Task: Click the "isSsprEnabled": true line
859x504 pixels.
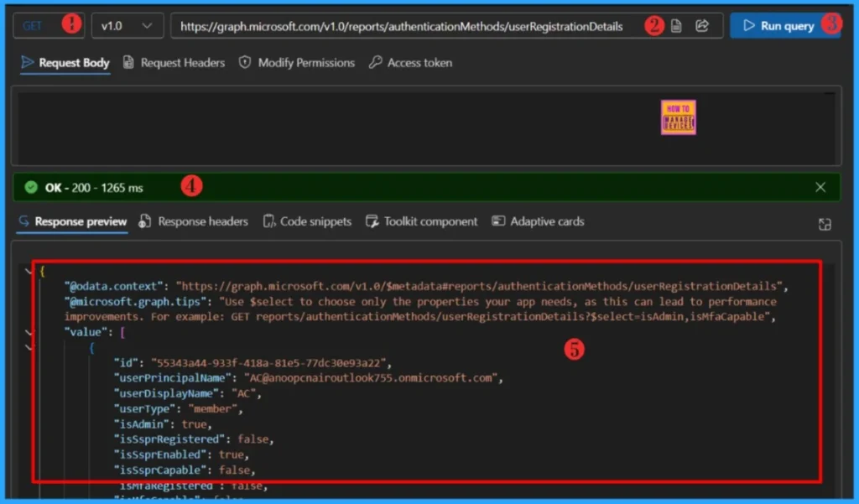Action: click(181, 455)
